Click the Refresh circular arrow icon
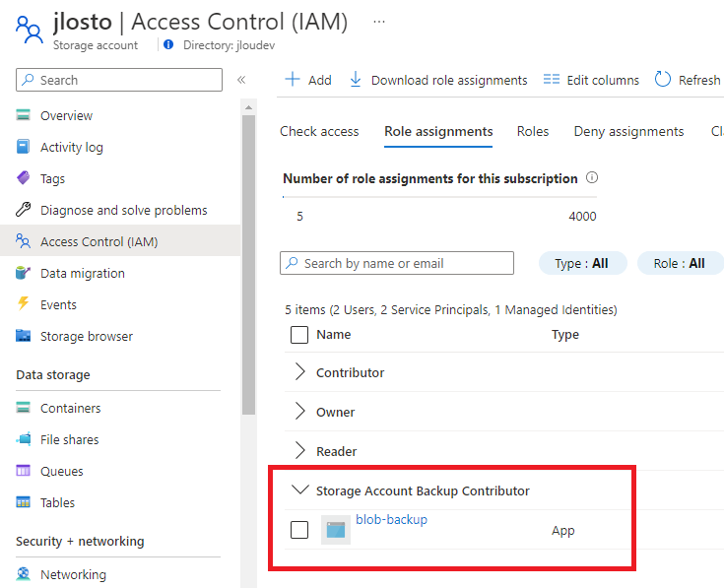This screenshot has height=588, width=724. click(x=663, y=80)
